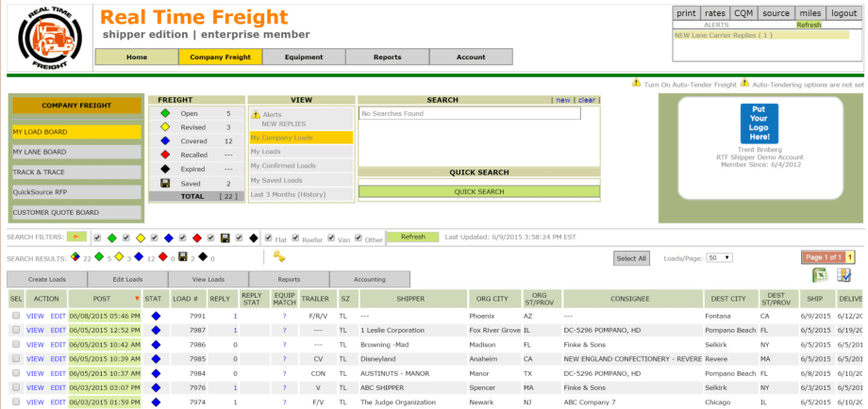Toggle the green Open filter checkbox
The image size is (868, 409).
(97, 238)
